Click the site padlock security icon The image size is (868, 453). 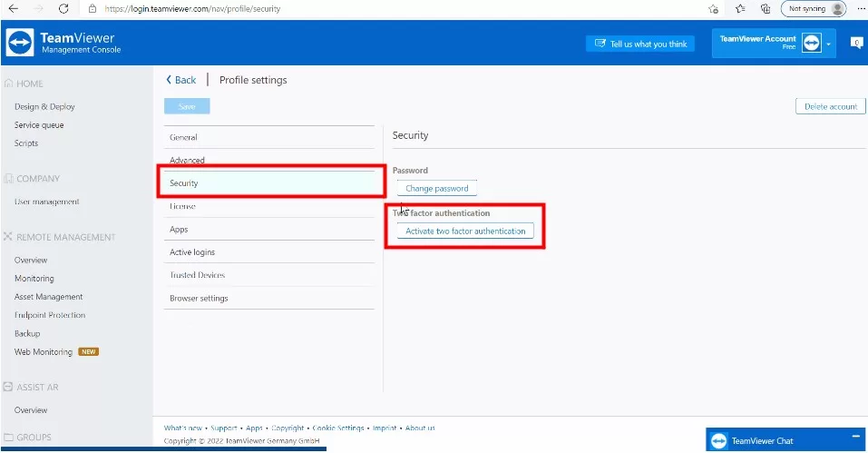(93, 8)
